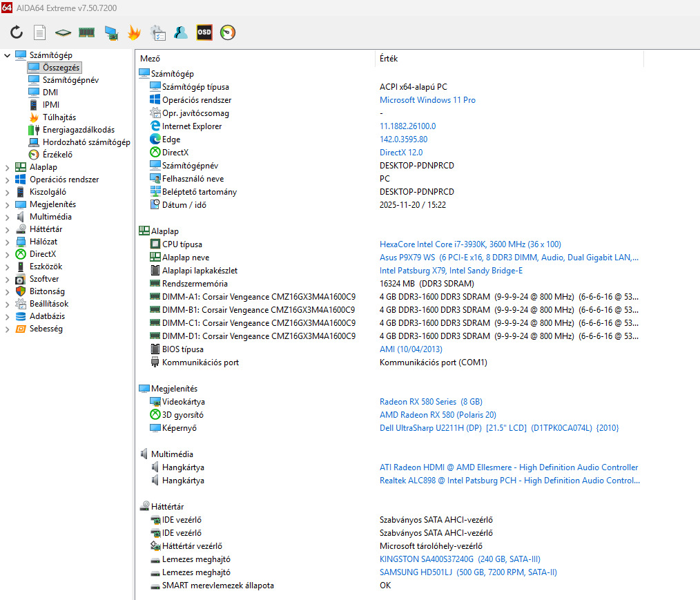Expand the Sebesség tree node
The height and width of the screenshot is (600, 700).
click(x=7, y=329)
